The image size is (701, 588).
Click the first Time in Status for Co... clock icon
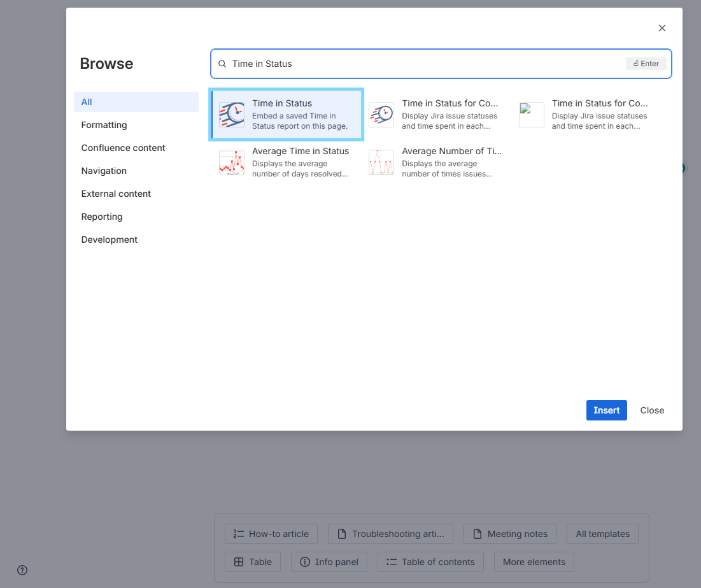(381, 115)
